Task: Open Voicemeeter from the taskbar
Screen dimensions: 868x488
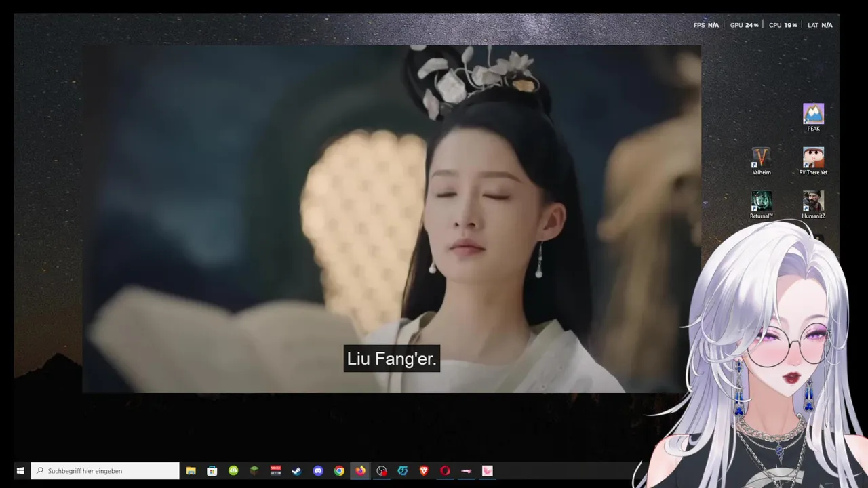Action: (x=275, y=470)
